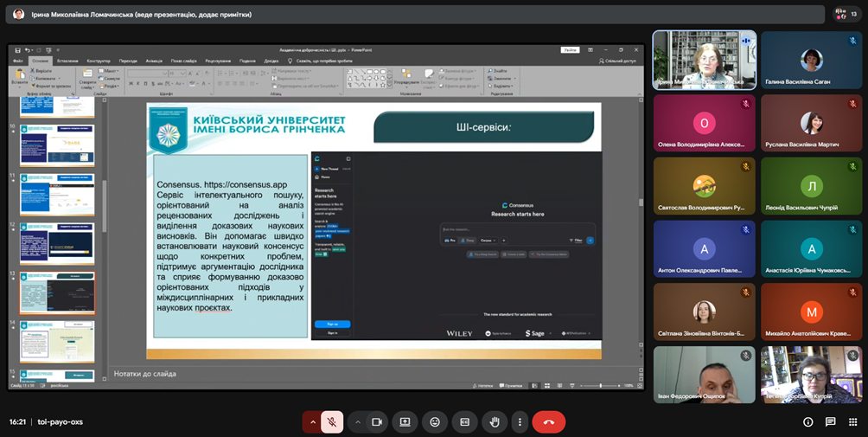This screenshot has height=437, width=868.
Task: Open the chat panel icon
Action: (x=830, y=421)
